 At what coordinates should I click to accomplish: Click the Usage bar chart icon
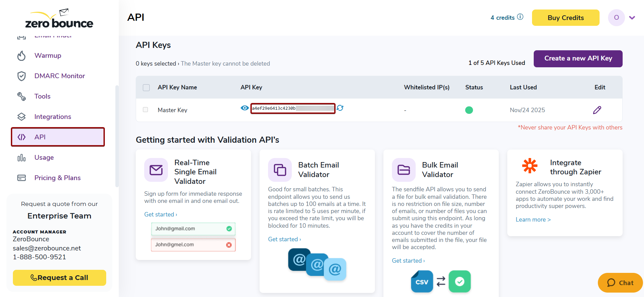pyautogui.click(x=21, y=158)
